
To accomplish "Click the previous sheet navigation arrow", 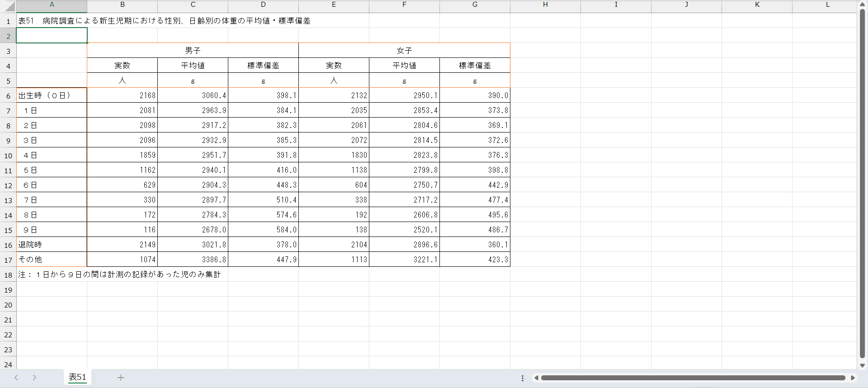I will 16,378.
